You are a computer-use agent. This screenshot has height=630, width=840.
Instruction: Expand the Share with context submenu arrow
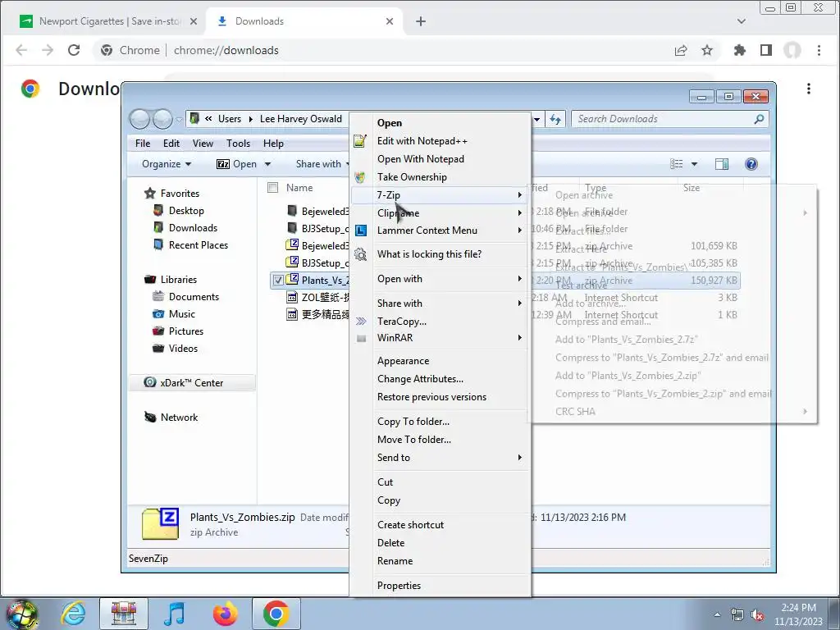[519, 304]
